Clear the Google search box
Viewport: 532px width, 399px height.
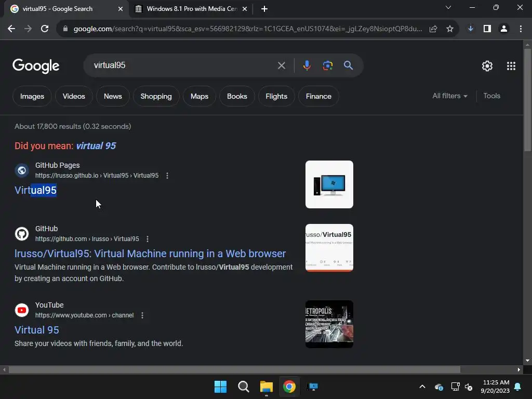[282, 65]
